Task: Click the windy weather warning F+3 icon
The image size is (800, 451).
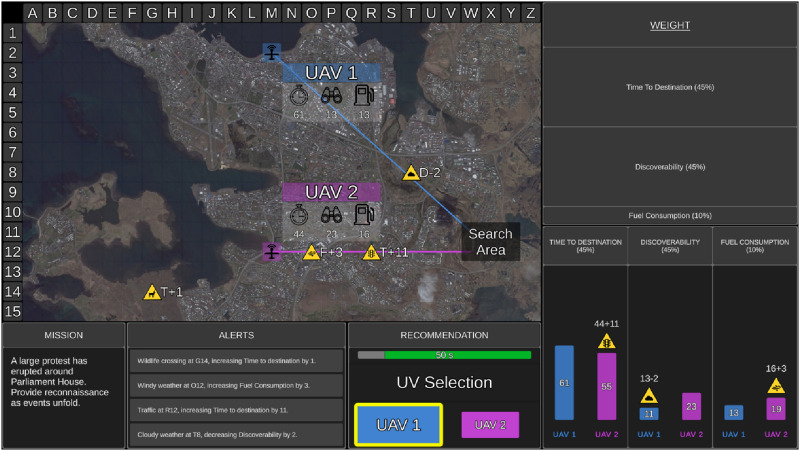Action: click(x=311, y=252)
